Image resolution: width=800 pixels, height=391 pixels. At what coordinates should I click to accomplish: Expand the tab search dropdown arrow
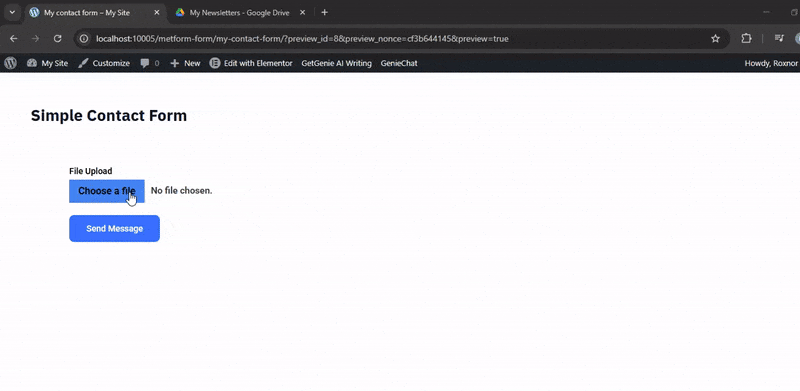[12, 12]
